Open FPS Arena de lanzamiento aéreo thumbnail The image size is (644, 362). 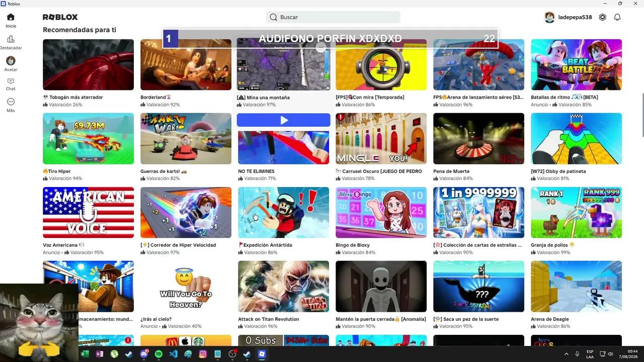[x=478, y=65]
